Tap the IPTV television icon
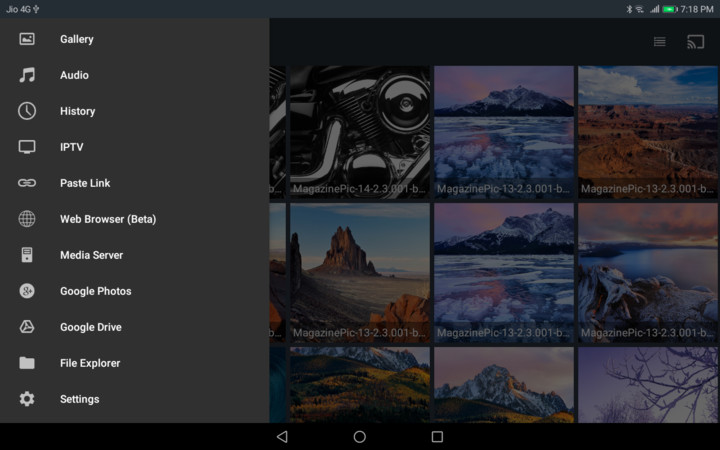The width and height of the screenshot is (720, 450). (27, 147)
